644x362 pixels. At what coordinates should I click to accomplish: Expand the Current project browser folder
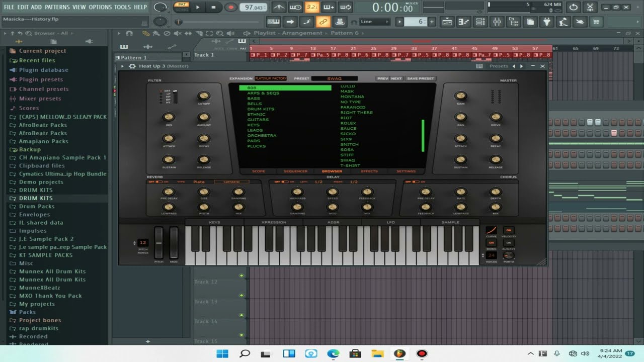tap(42, 51)
